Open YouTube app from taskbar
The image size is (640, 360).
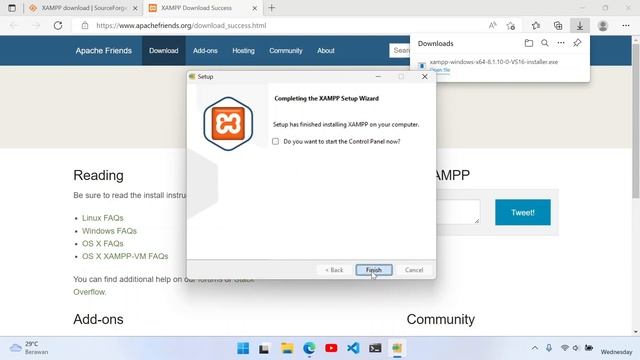[331, 348]
